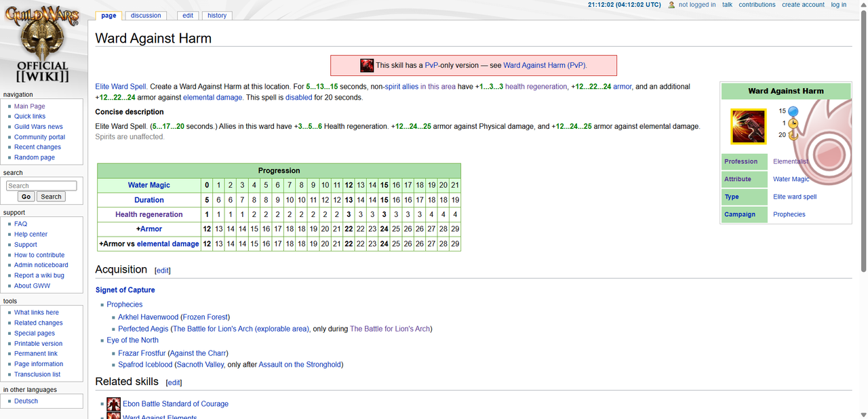Click the recharge time icon
Image resolution: width=868 pixels, height=419 pixels.
point(793,135)
